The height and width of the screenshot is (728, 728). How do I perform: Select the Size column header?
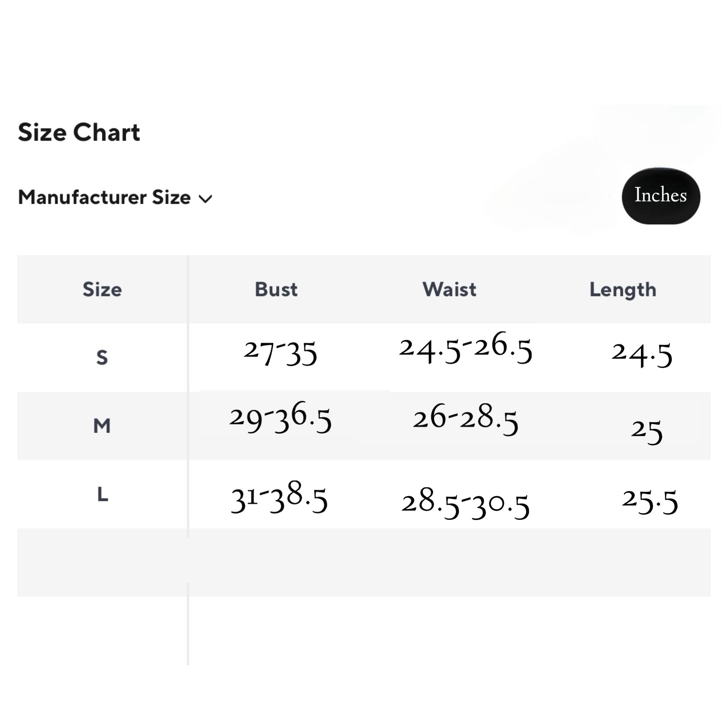102,289
